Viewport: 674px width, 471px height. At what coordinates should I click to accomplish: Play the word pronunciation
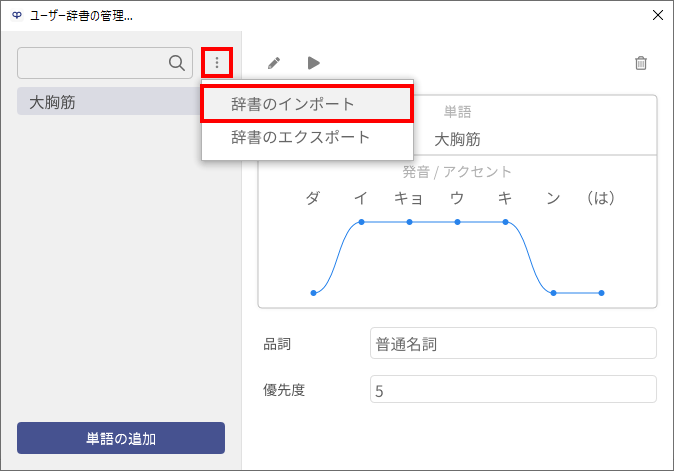coord(314,63)
